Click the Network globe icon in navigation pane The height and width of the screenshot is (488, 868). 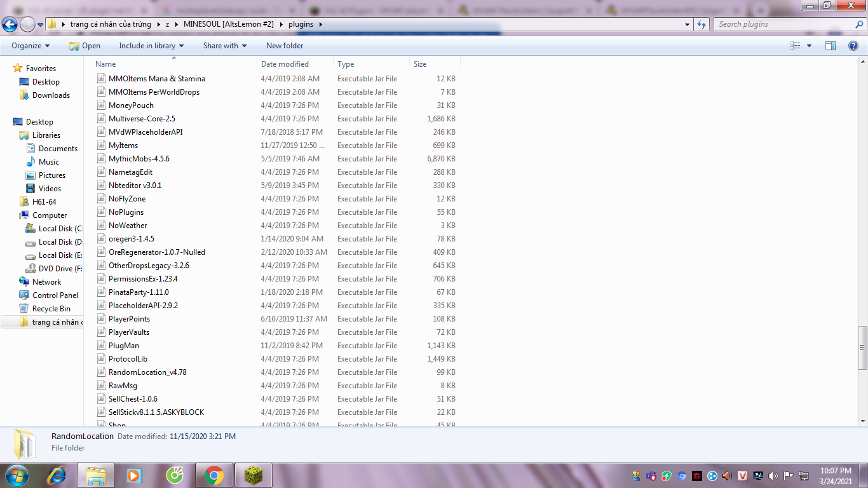tap(24, 282)
